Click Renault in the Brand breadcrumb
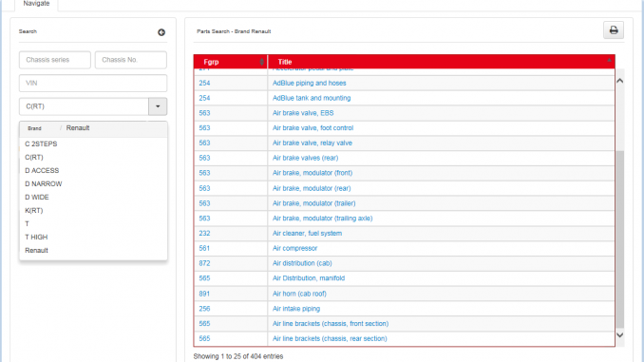 pos(78,127)
